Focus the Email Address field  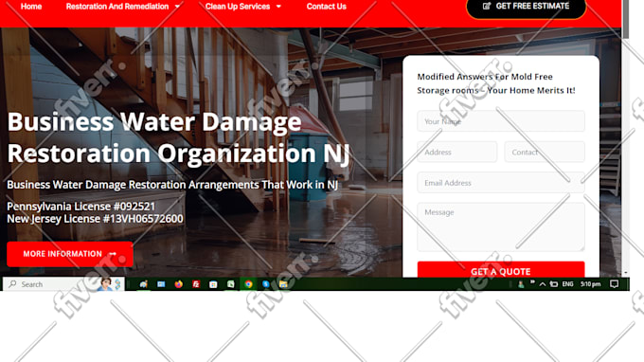tap(501, 183)
